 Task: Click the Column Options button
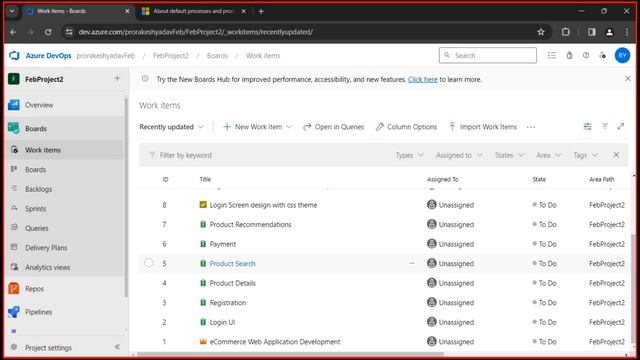pos(407,127)
